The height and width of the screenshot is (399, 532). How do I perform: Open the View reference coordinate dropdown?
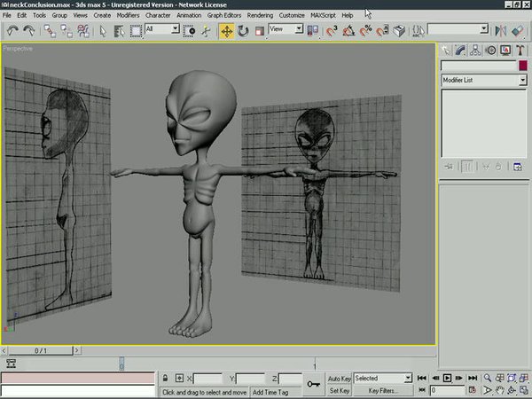click(299, 29)
